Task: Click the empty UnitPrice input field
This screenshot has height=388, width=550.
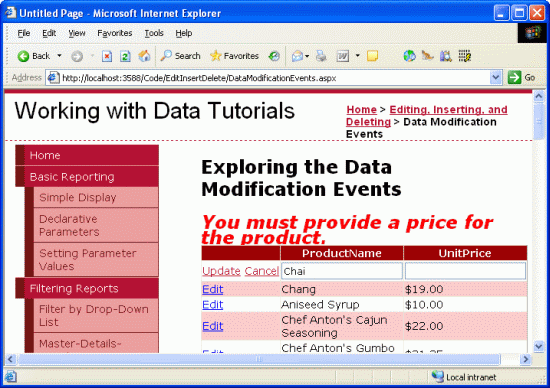Action: (x=465, y=271)
